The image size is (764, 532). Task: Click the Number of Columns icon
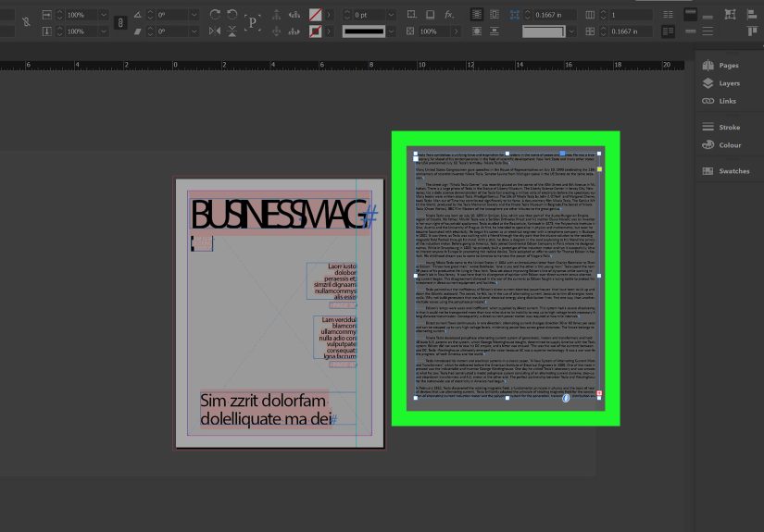pos(590,15)
